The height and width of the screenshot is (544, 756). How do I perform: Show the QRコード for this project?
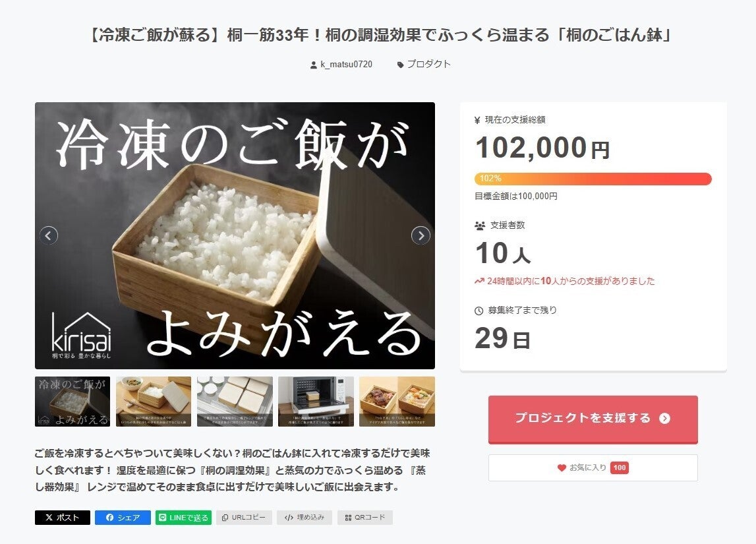pyautogui.click(x=365, y=518)
